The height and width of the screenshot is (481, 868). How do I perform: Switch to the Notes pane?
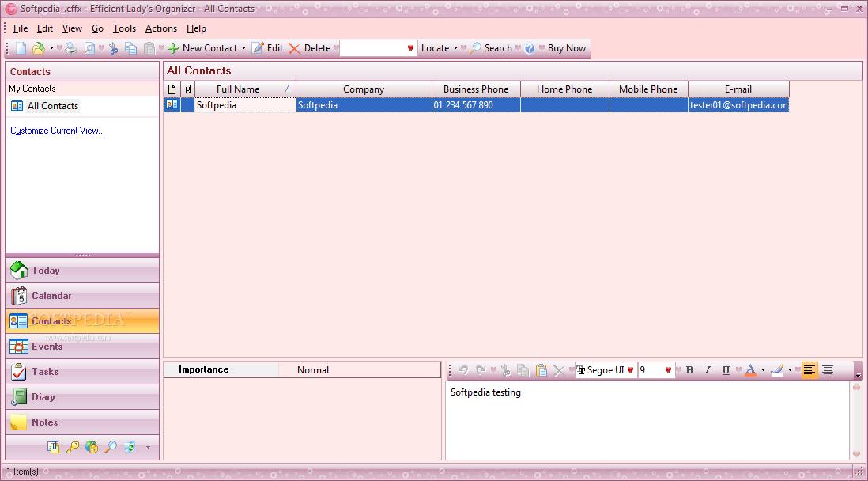point(82,422)
